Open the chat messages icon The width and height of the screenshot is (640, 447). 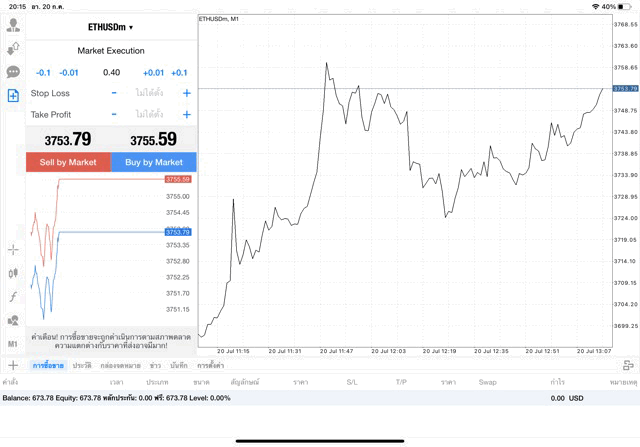coord(13,72)
